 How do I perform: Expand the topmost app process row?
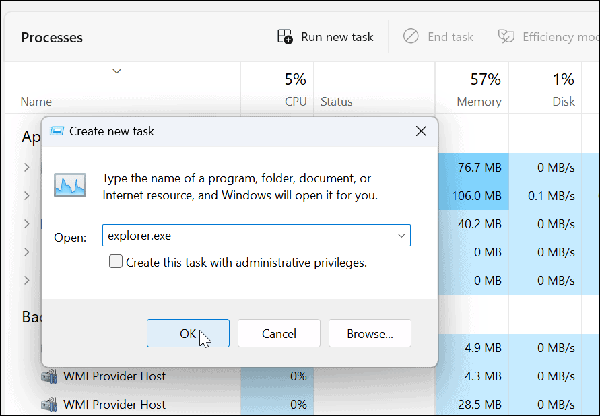coord(27,166)
